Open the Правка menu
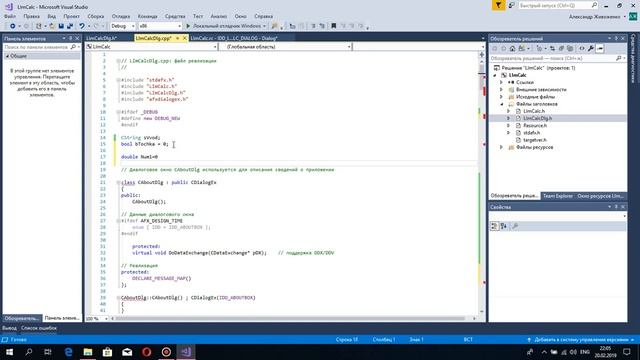The image size is (640, 360). pyautogui.click(x=31, y=16)
